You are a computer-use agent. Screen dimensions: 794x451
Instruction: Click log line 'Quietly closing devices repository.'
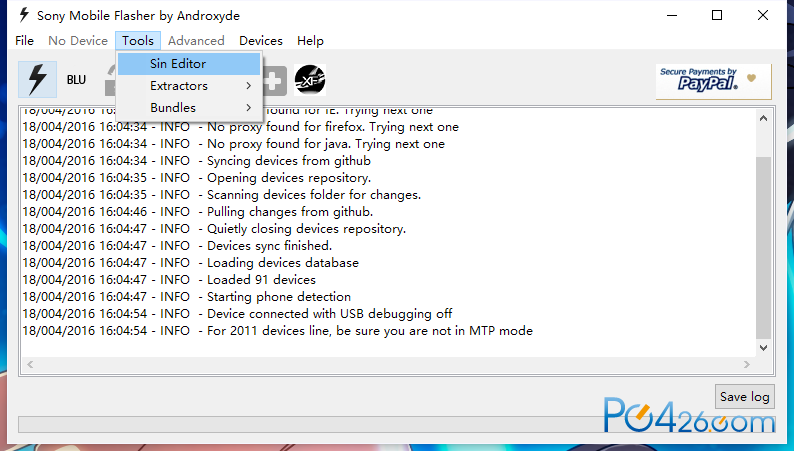pos(214,229)
